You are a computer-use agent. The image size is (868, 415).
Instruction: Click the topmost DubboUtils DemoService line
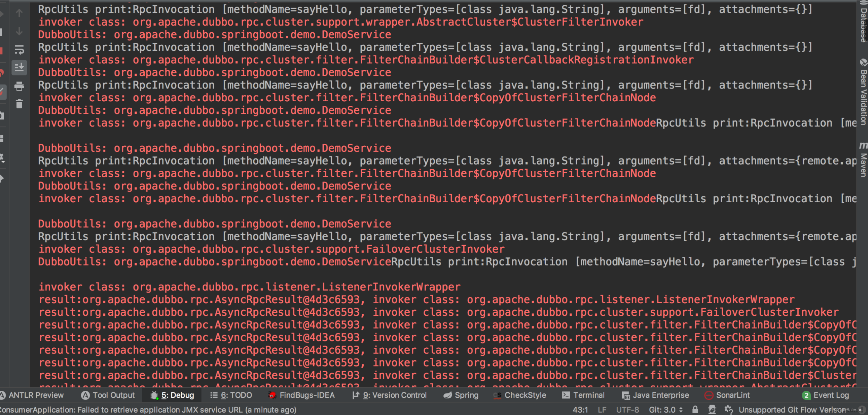coord(214,35)
